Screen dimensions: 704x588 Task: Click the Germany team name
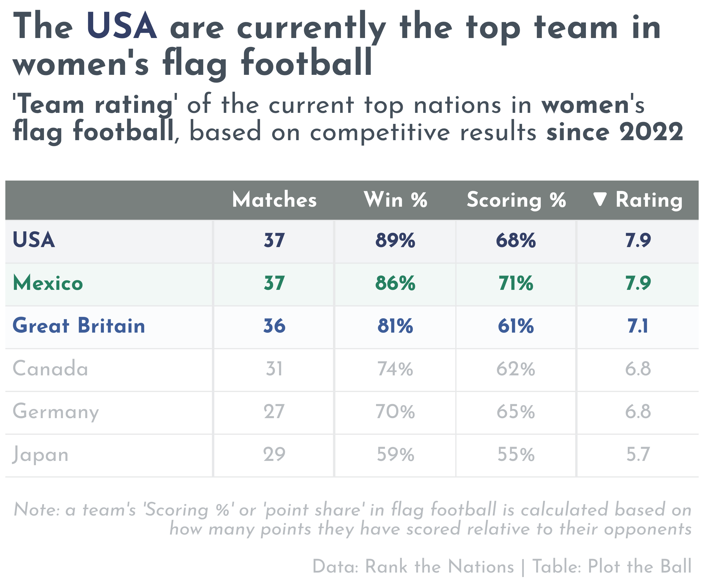(56, 412)
